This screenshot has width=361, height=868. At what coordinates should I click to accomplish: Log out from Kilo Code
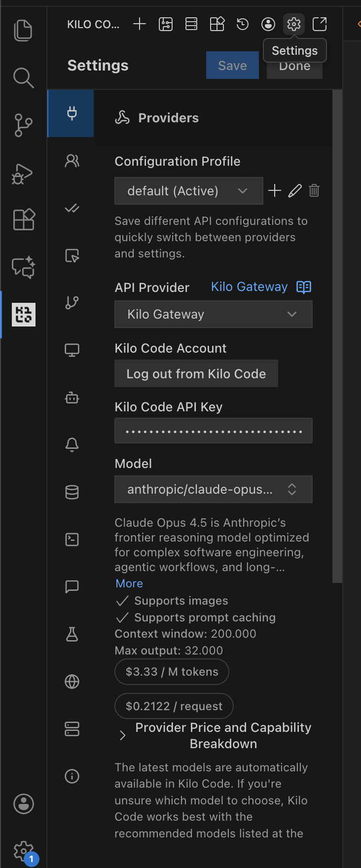tap(196, 374)
